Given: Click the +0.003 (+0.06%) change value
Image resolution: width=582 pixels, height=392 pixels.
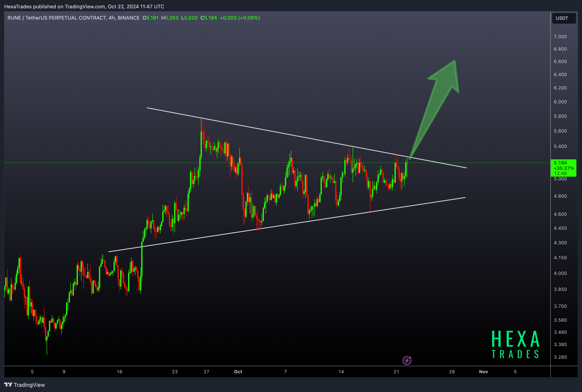Looking at the screenshot, I should point(240,18).
